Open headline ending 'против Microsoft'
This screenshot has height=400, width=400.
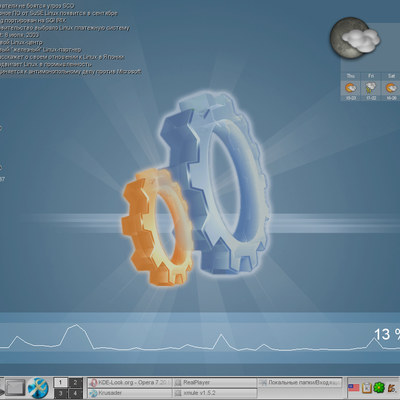tap(70, 72)
